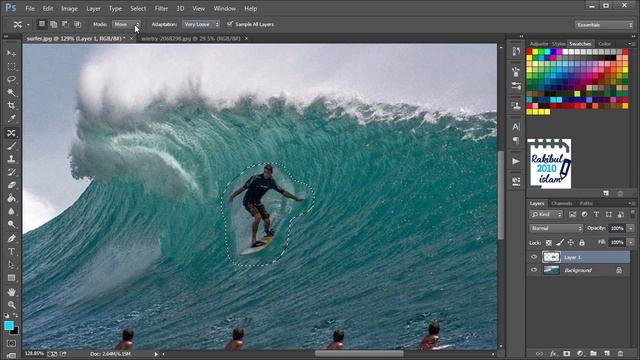This screenshot has width=640, height=360.
Task: Open the Essentials workspace dropdown
Action: (604, 25)
